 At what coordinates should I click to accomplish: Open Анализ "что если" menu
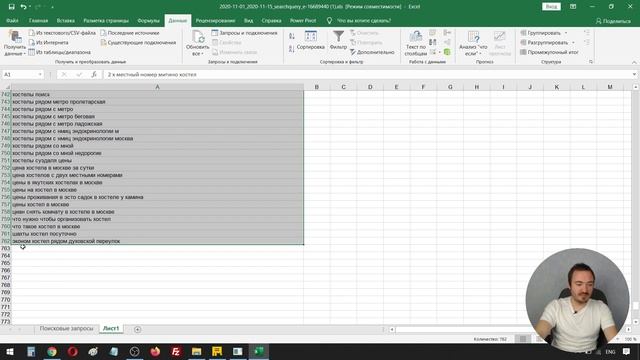coord(473,43)
